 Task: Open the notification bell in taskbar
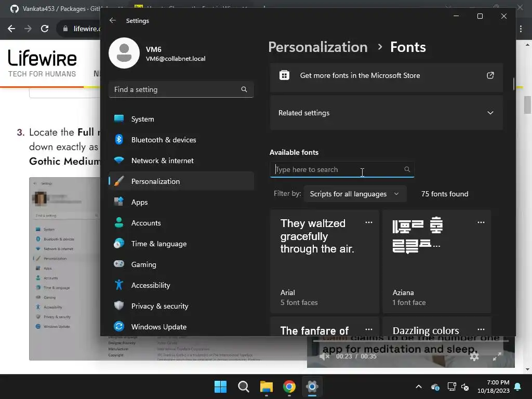click(x=518, y=387)
